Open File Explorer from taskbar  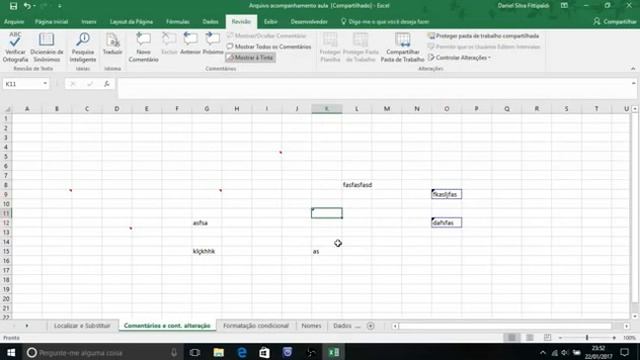[x=218, y=352]
